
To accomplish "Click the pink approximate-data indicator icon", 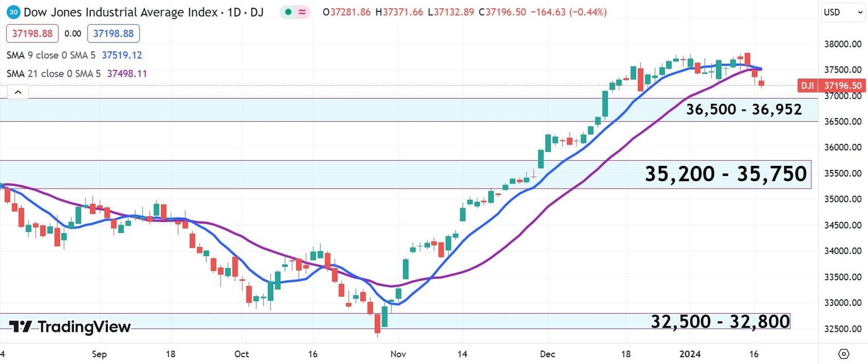I will coord(302,12).
